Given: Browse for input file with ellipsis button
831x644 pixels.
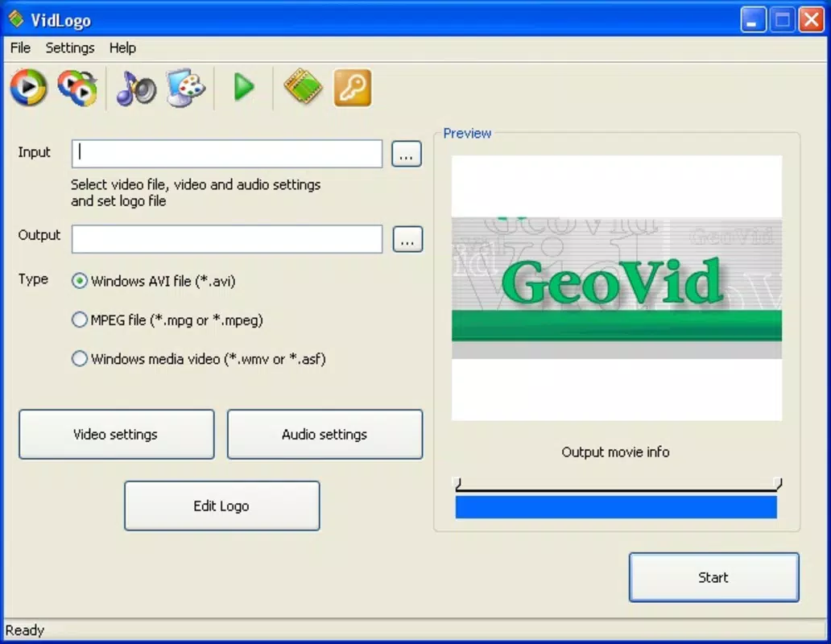Looking at the screenshot, I should point(407,154).
